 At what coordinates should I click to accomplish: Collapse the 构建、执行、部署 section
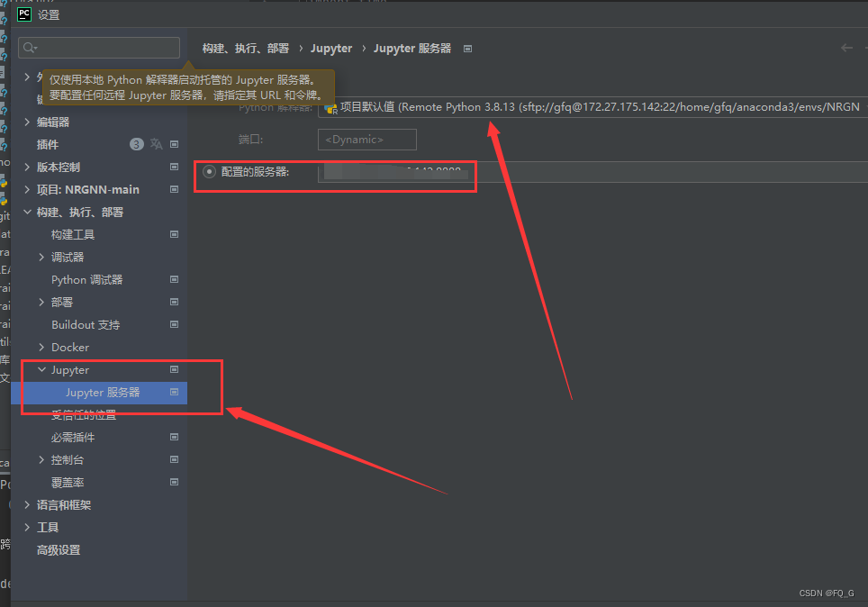coord(27,213)
